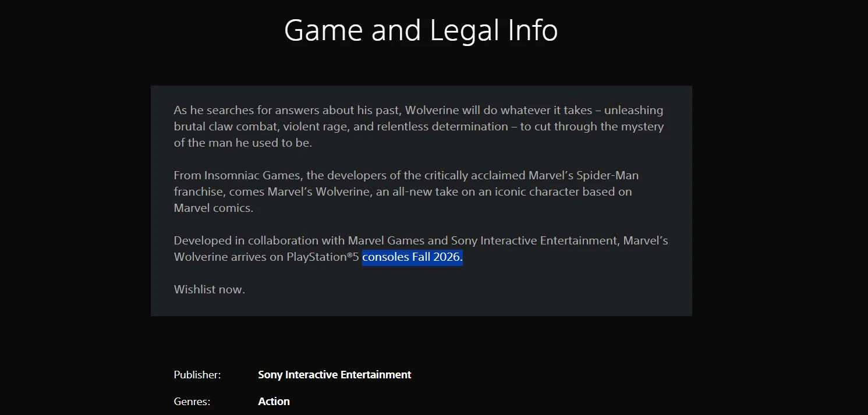Click the "PlayStation®5" text
Image resolution: width=868 pixels, height=415 pixels.
pos(322,257)
